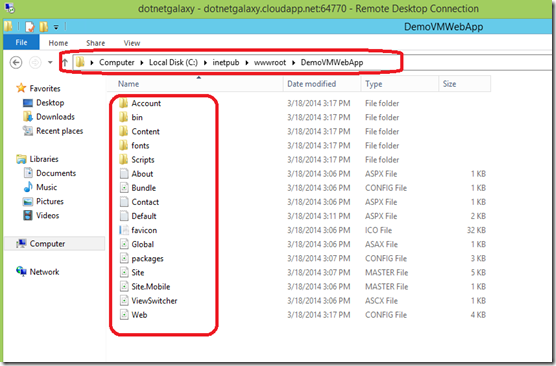Select the About ASPX file icon
The height and width of the screenshot is (366, 556).
click(x=124, y=173)
